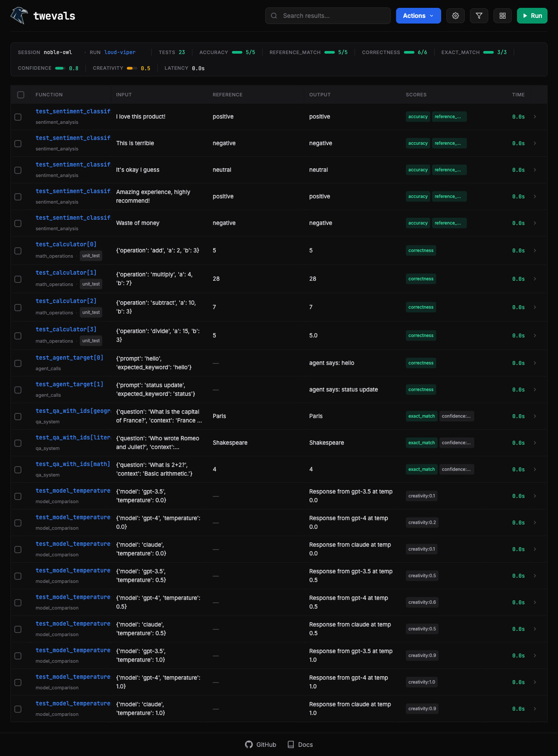Open the Actions dropdown menu
The height and width of the screenshot is (756, 558).
[x=418, y=16]
